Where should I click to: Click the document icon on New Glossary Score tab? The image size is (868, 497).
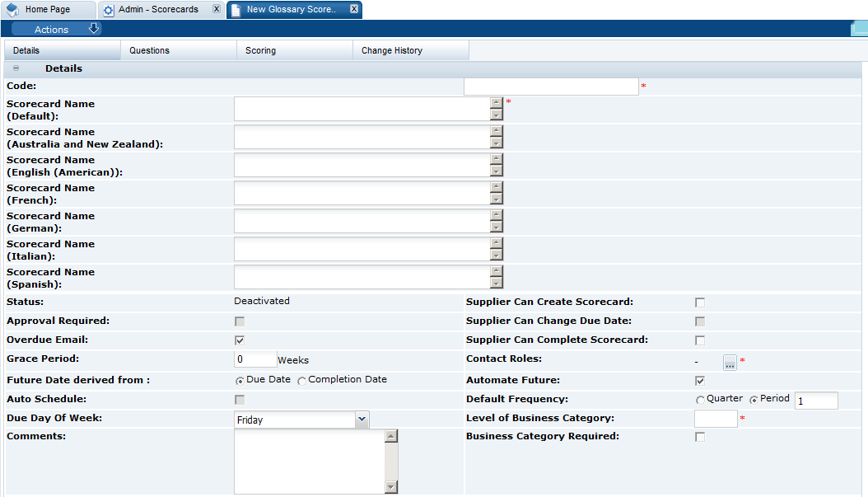[236, 10]
